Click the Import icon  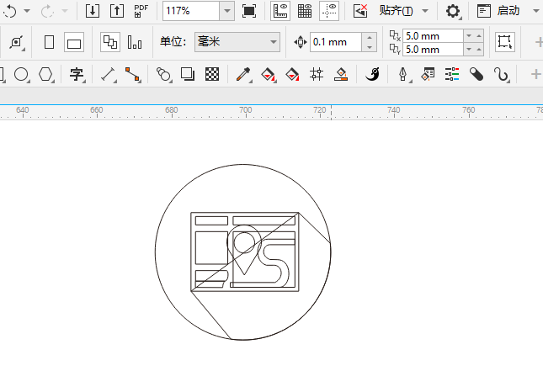[x=93, y=11]
